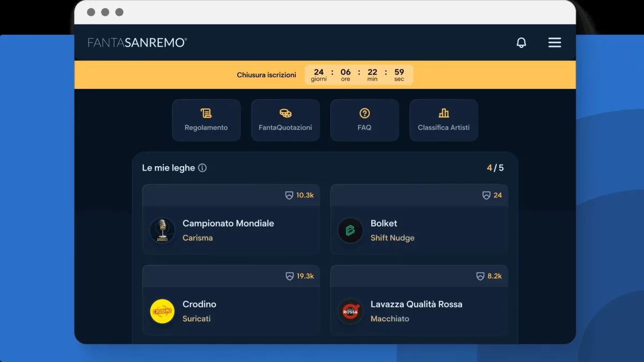Click shield icon showing 10.3k members
This screenshot has width=644, height=362.
289,195
